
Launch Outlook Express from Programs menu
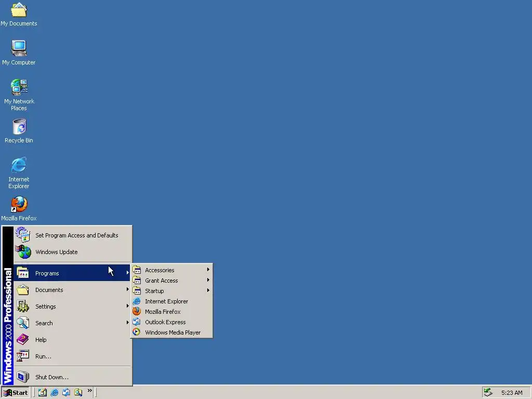point(172,322)
